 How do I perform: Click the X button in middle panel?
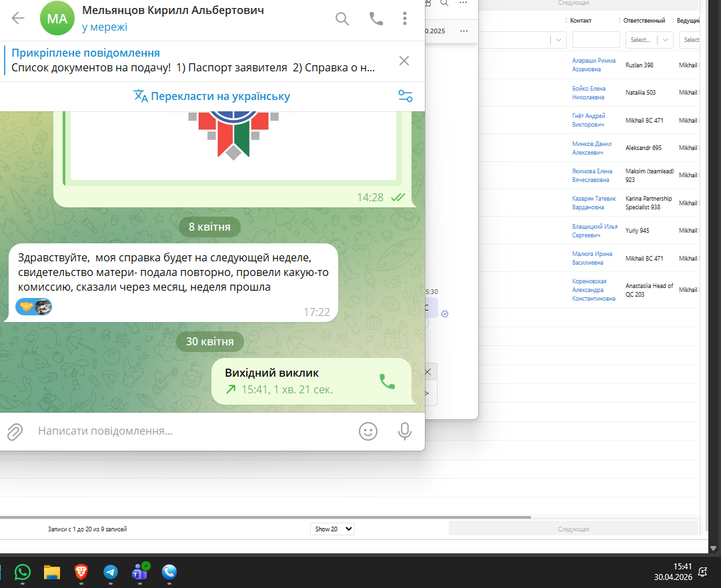click(x=428, y=372)
